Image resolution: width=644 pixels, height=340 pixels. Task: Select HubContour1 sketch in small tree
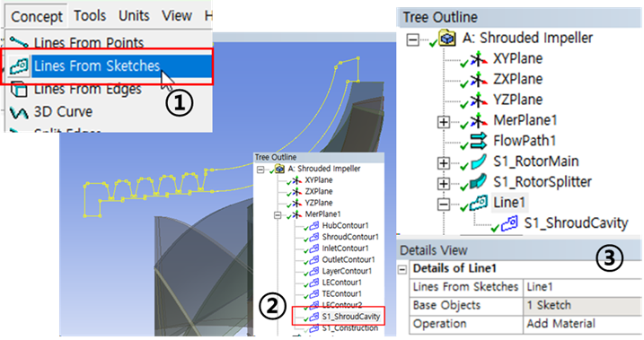345,225
